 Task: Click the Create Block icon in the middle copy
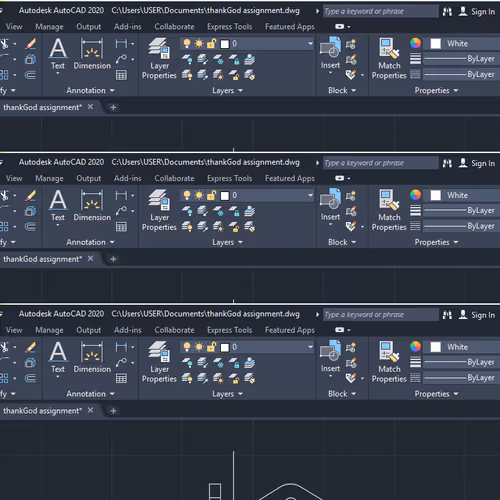(351, 196)
